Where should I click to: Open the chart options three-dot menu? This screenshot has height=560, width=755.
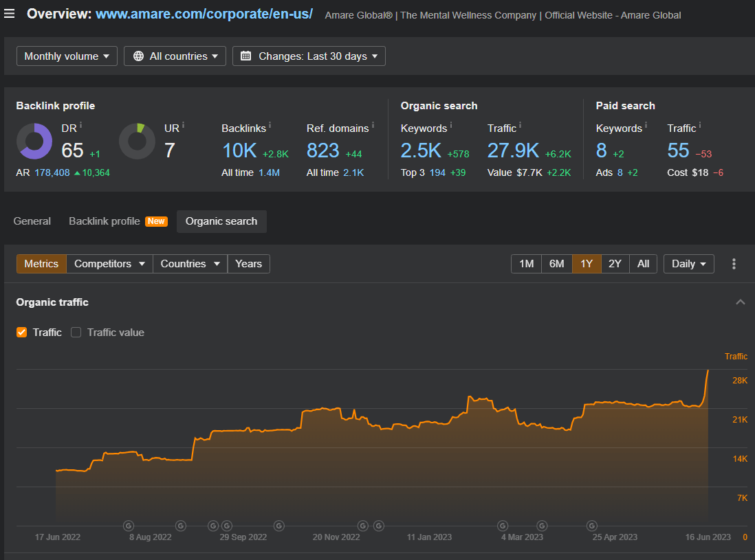pyautogui.click(x=734, y=264)
